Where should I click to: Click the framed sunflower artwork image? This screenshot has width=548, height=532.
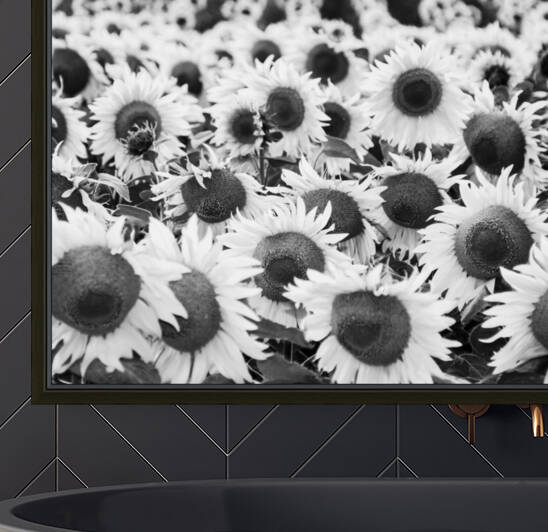tap(290, 201)
